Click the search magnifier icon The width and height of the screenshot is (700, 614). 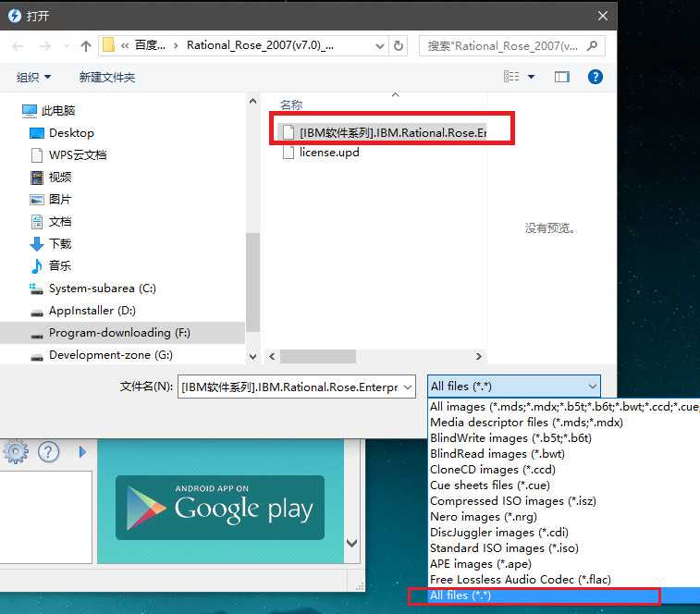tap(593, 46)
